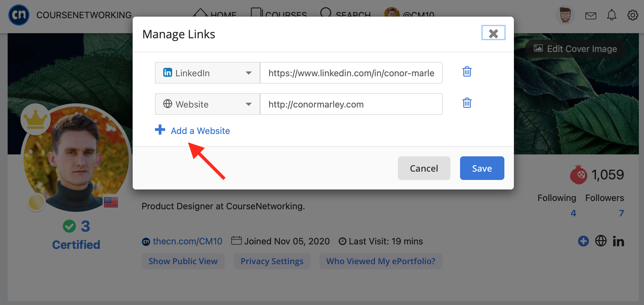Open Privacy Settings

coord(272,261)
